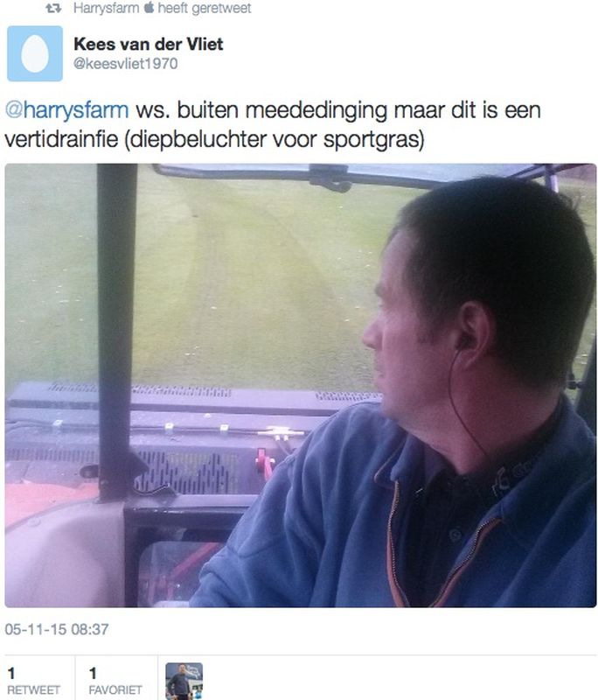This screenshot has height=700, width=598.
Task: Click the 'heeft geretweet' label
Action: (205, 8)
